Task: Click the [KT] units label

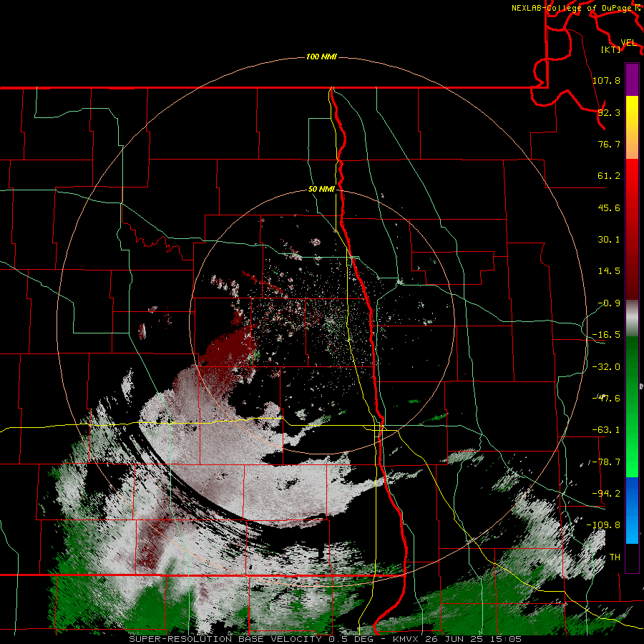Action: point(611,49)
